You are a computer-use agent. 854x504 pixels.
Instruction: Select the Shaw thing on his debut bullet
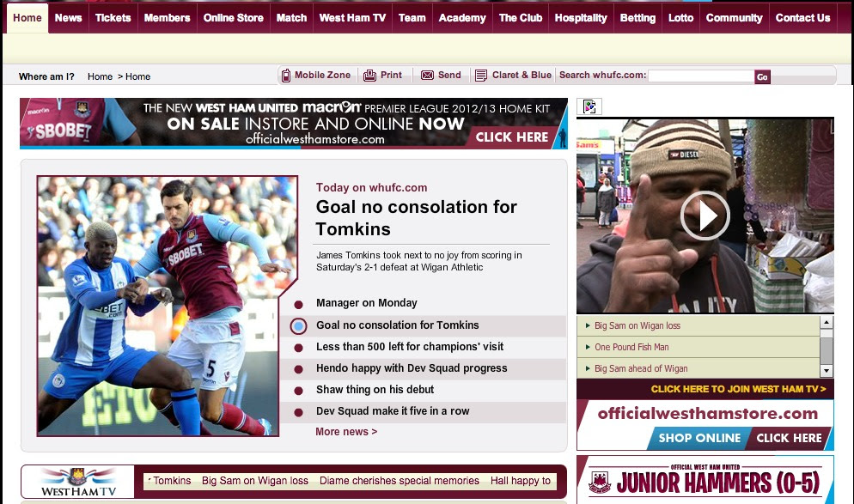[x=298, y=391]
